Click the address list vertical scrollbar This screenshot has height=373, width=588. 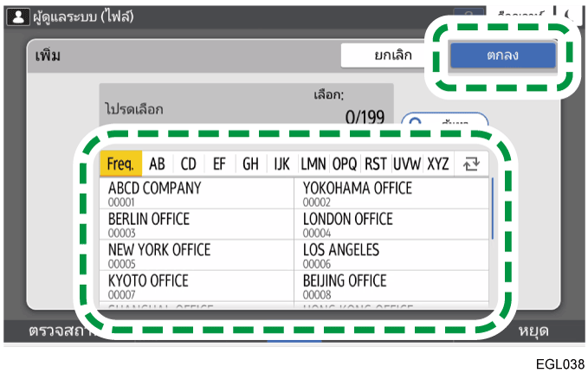[x=492, y=209]
